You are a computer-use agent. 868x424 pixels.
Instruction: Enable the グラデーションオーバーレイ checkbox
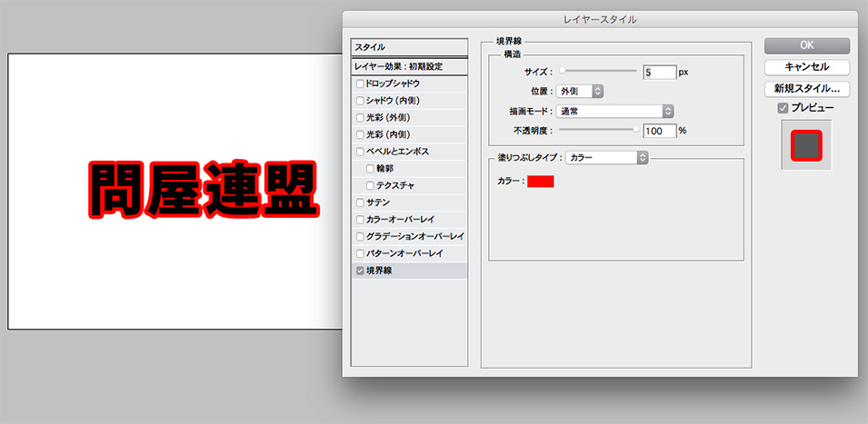tap(360, 237)
